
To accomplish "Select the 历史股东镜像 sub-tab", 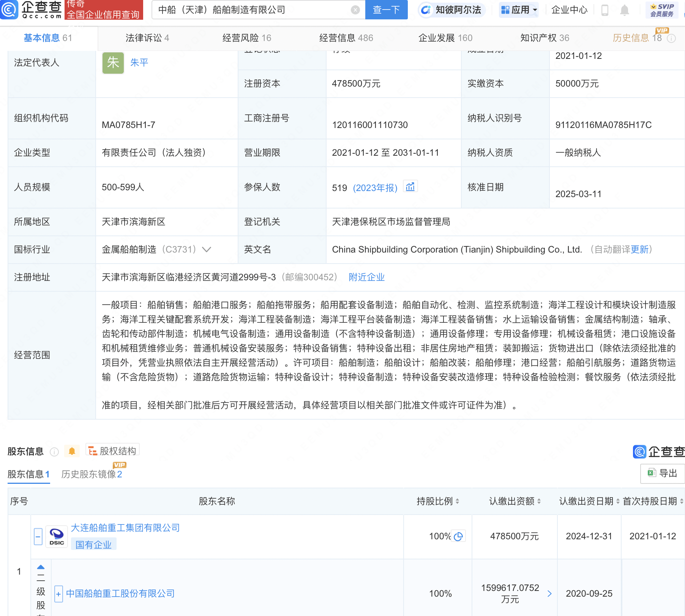I will click(x=92, y=474).
